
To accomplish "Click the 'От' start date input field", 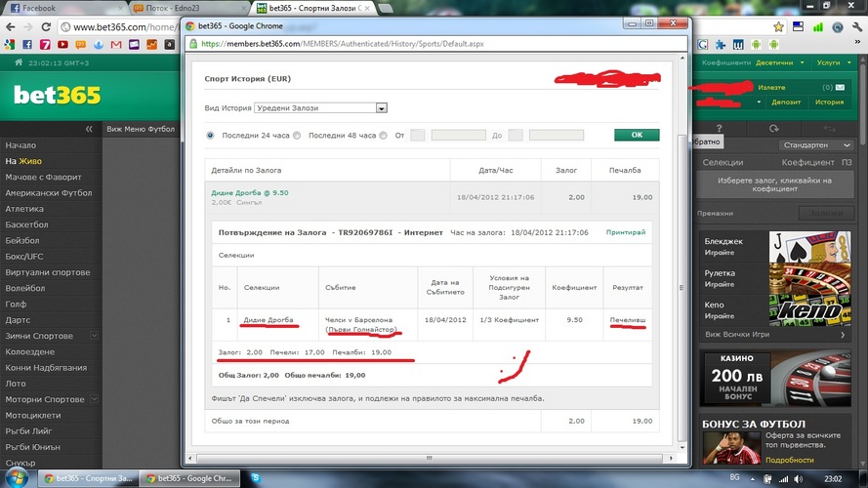I will click(458, 135).
